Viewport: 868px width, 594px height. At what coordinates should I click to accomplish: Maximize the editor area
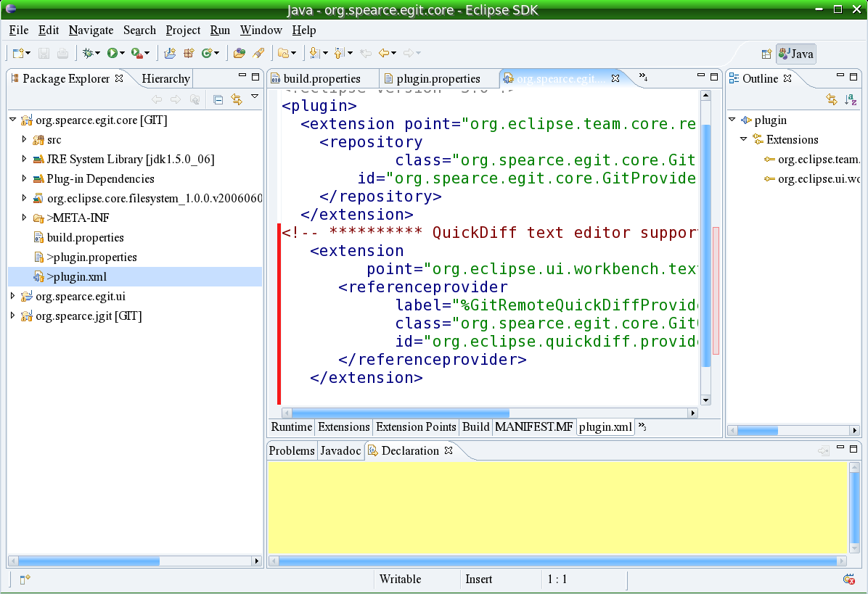click(714, 76)
